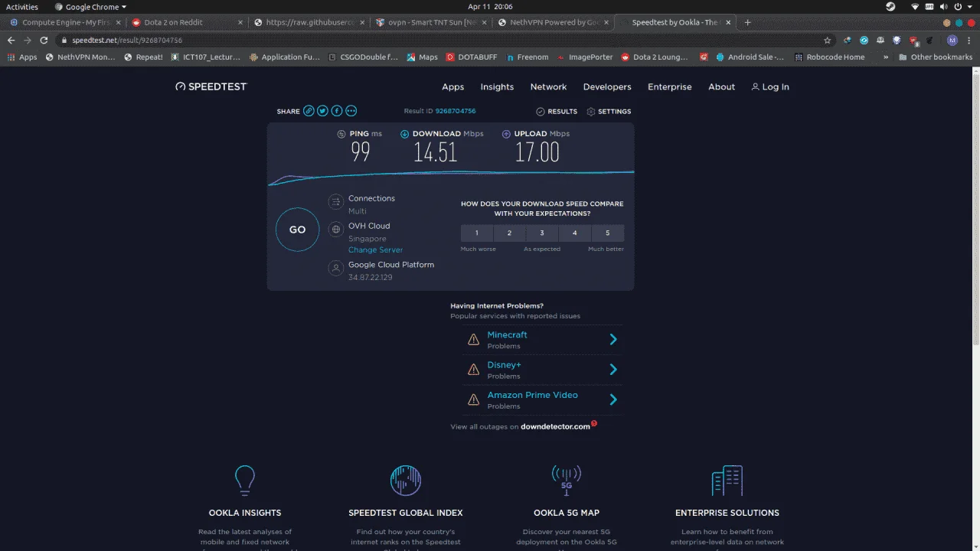Rate download speed 5 Much better
The image size is (980, 551).
(608, 233)
